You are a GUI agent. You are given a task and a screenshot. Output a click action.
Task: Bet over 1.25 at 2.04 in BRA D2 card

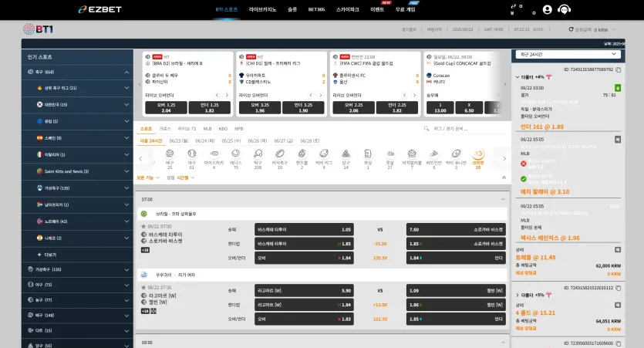166,108
